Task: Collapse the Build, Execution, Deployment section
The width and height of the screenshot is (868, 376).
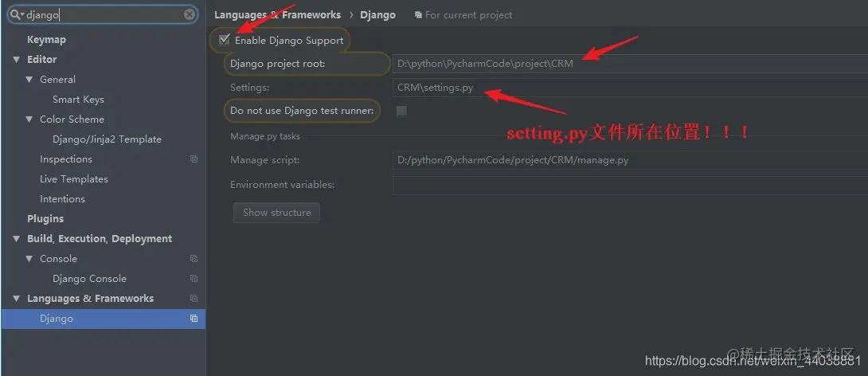Action: pyautogui.click(x=16, y=239)
